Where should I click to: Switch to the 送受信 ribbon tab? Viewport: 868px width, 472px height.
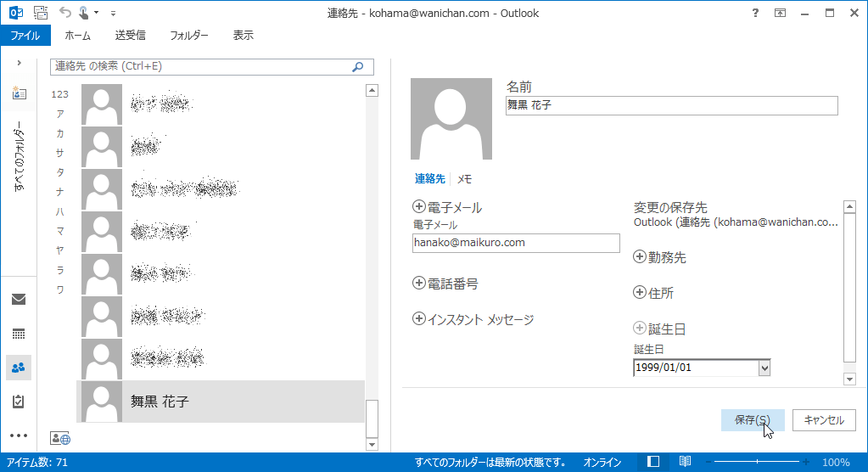[x=130, y=36]
